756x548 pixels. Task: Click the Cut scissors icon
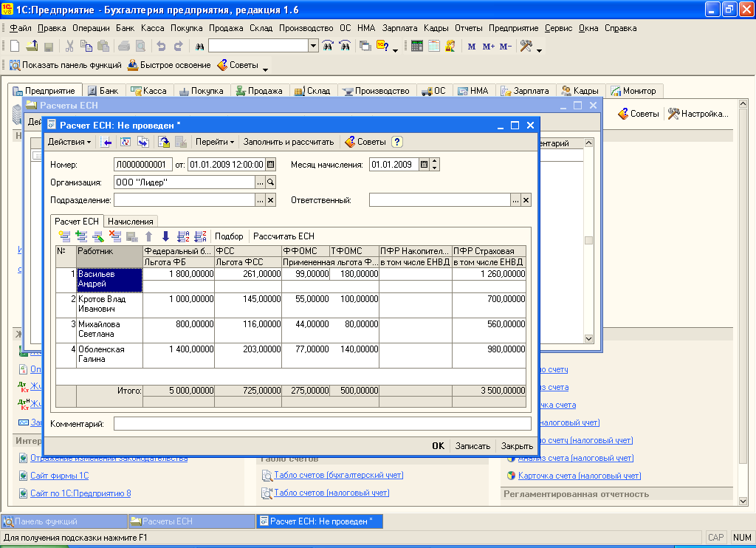pos(69,46)
